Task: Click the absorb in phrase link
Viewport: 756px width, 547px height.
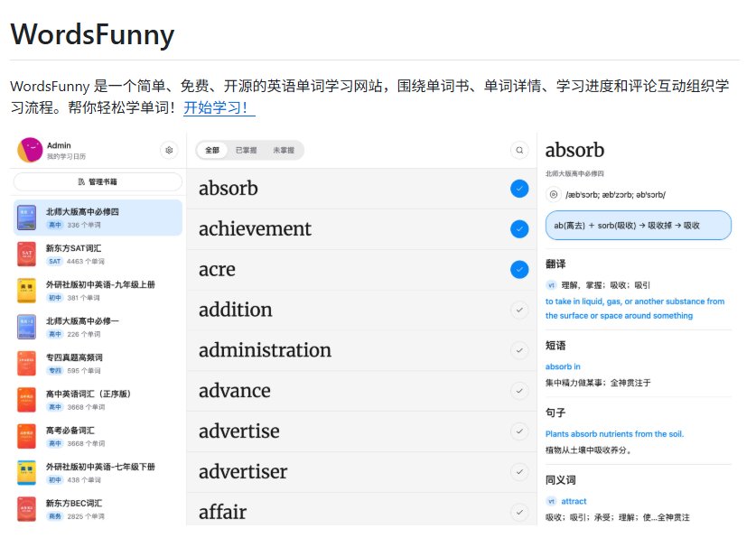Action: tap(563, 366)
